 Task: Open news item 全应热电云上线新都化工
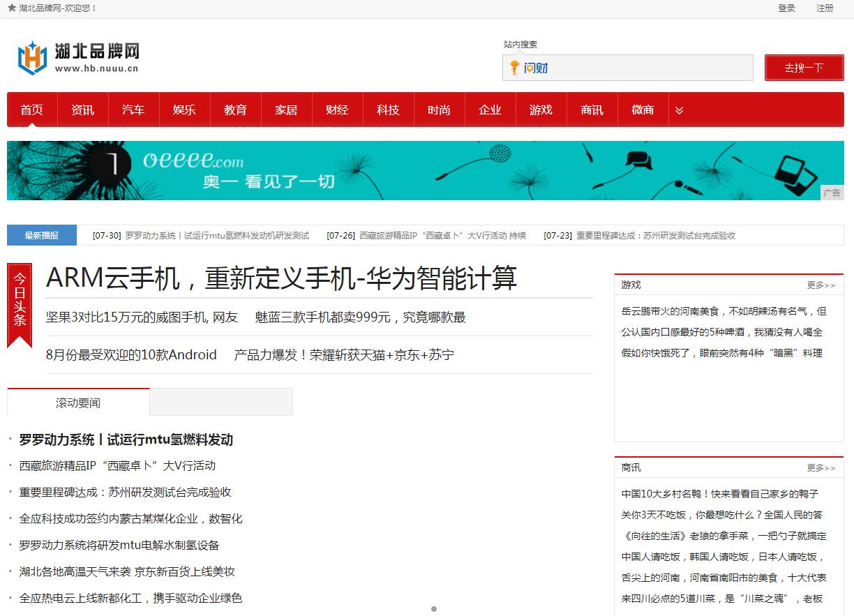130,599
